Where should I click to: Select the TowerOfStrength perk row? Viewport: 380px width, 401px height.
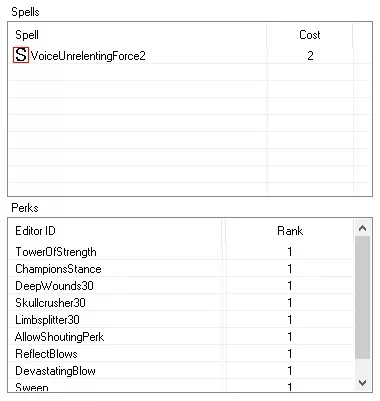click(x=181, y=252)
